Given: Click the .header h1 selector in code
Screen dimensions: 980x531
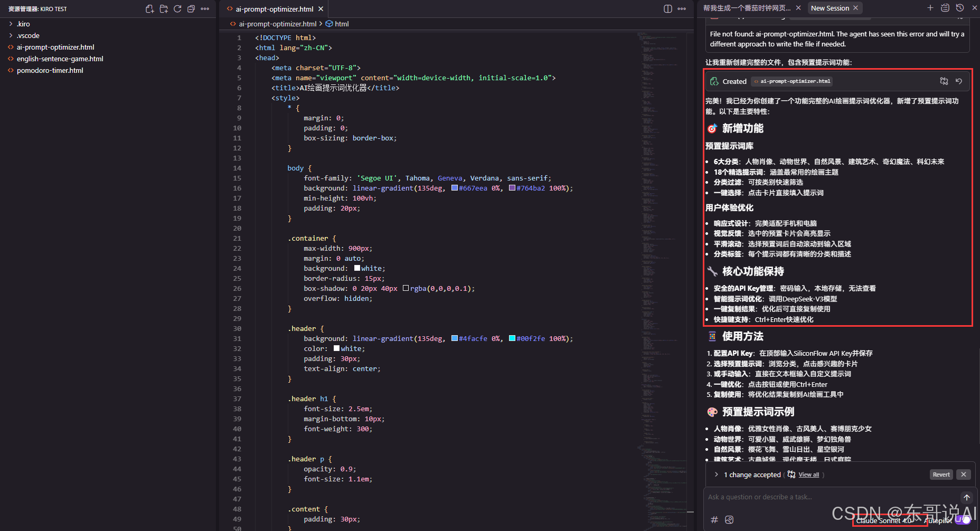Looking at the screenshot, I should pyautogui.click(x=308, y=399).
